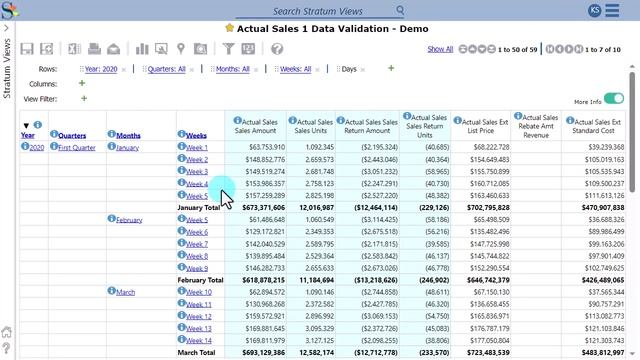Image resolution: width=640 pixels, height=360 pixels.
Task: Click the January Total sales amount $673,371,606
Action: pos(264,208)
